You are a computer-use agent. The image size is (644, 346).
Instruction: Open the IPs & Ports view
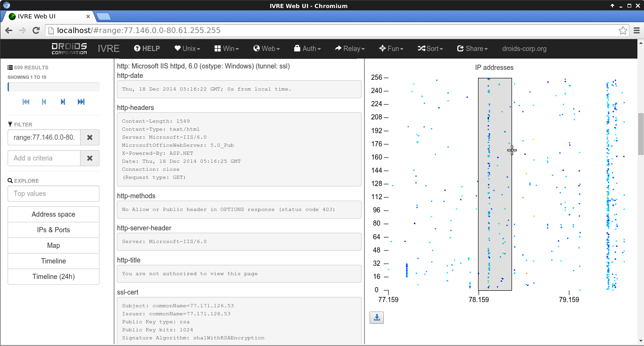pyautogui.click(x=53, y=230)
